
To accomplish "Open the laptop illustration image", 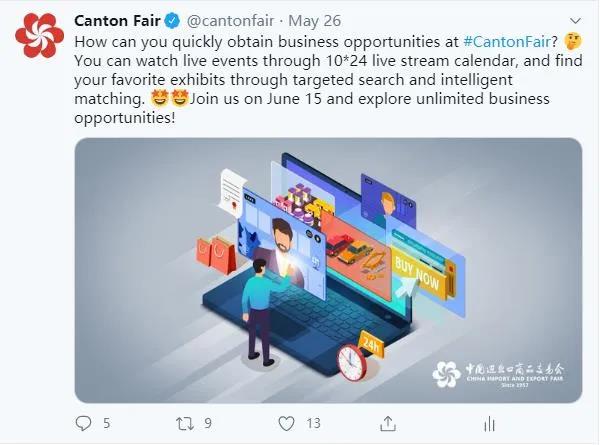I will [x=328, y=270].
